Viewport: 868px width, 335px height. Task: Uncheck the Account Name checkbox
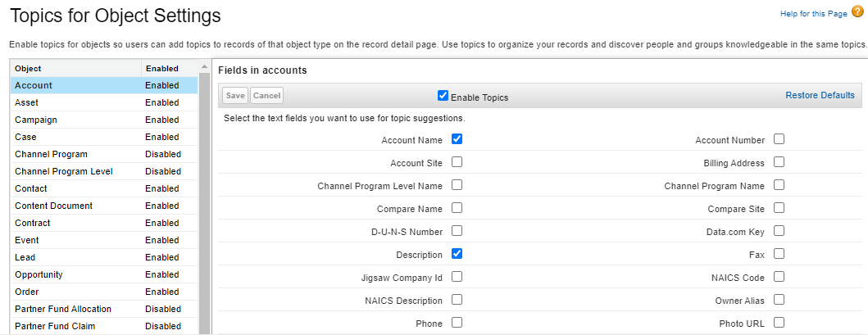tap(457, 139)
